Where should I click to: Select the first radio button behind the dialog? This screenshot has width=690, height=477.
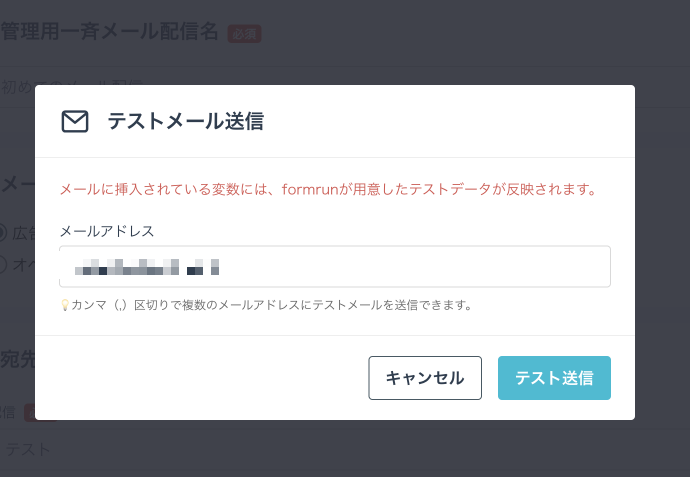tap(2, 233)
